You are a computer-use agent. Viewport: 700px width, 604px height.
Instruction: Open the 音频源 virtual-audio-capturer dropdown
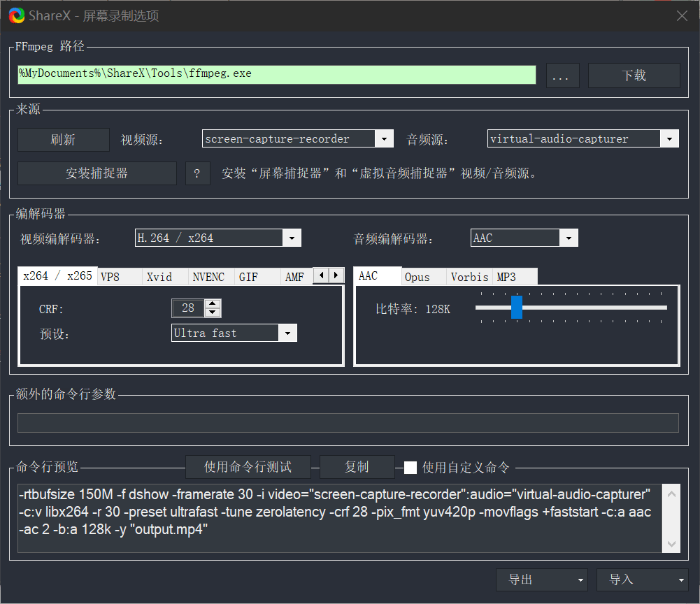(x=583, y=139)
